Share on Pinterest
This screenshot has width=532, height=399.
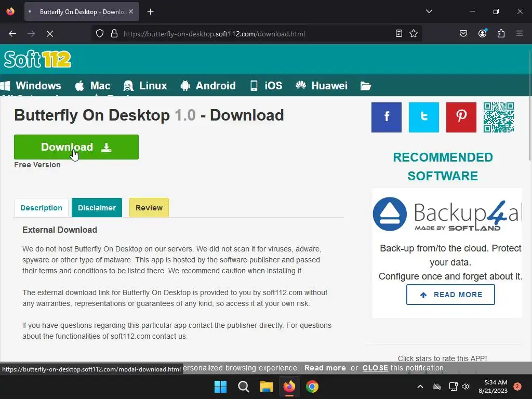461,117
